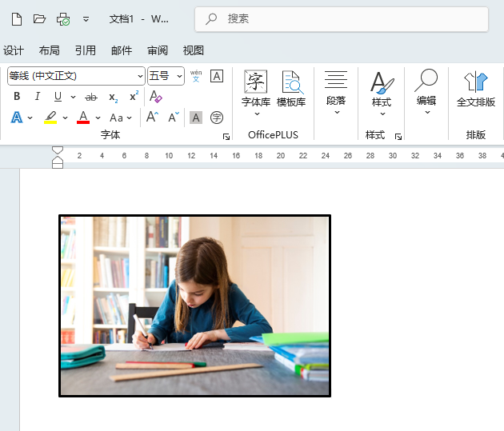Screen dimensions: 504x431
Task: Expand the 段落 paragraph group
Action: pyautogui.click(x=336, y=93)
